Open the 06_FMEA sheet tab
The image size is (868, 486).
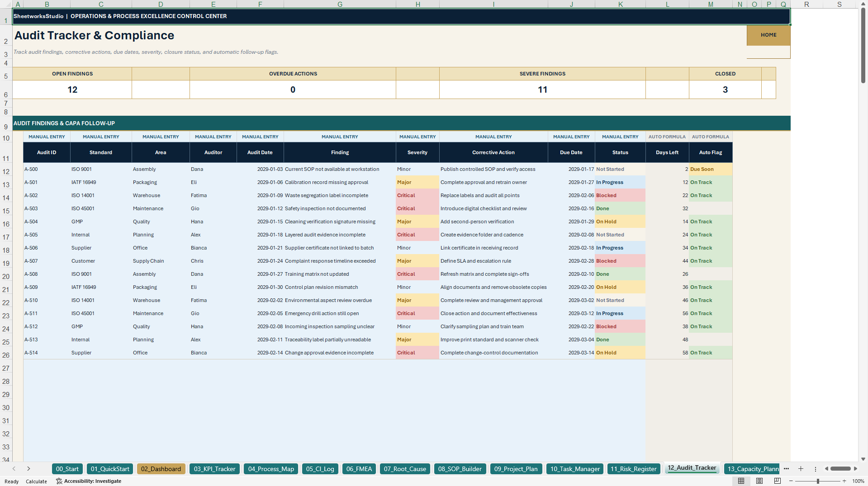[x=359, y=469]
